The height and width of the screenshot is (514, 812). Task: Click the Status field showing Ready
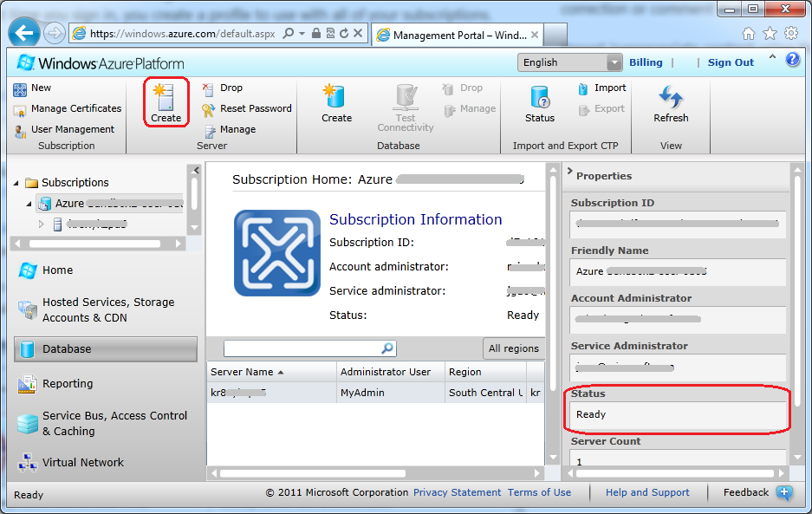coord(678,415)
